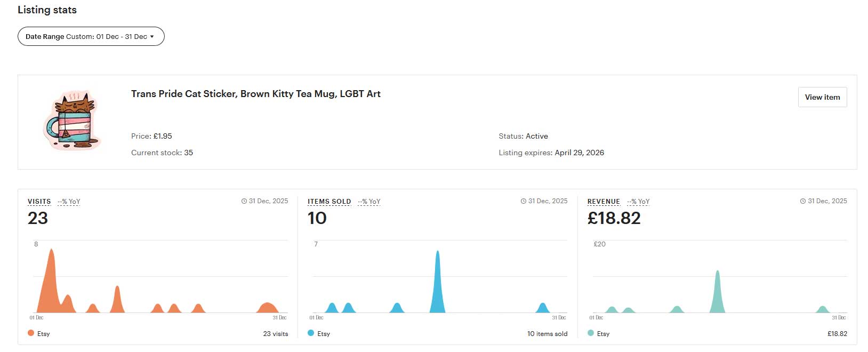Click the View item button
This screenshot has width=868, height=352.
pyautogui.click(x=822, y=97)
